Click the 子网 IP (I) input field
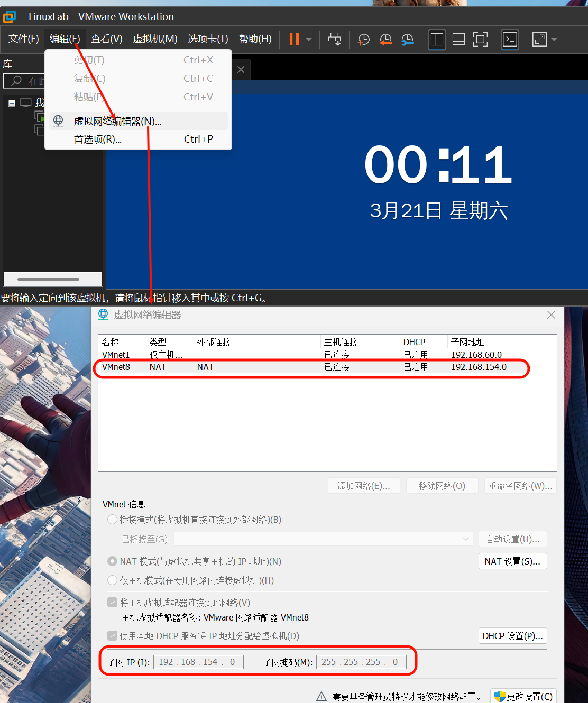Viewport: 588px width, 703px height. tap(198, 662)
